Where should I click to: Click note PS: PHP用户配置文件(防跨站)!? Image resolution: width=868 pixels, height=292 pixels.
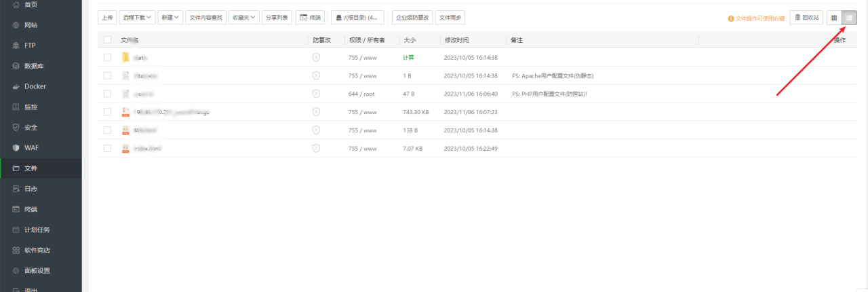tap(549, 94)
